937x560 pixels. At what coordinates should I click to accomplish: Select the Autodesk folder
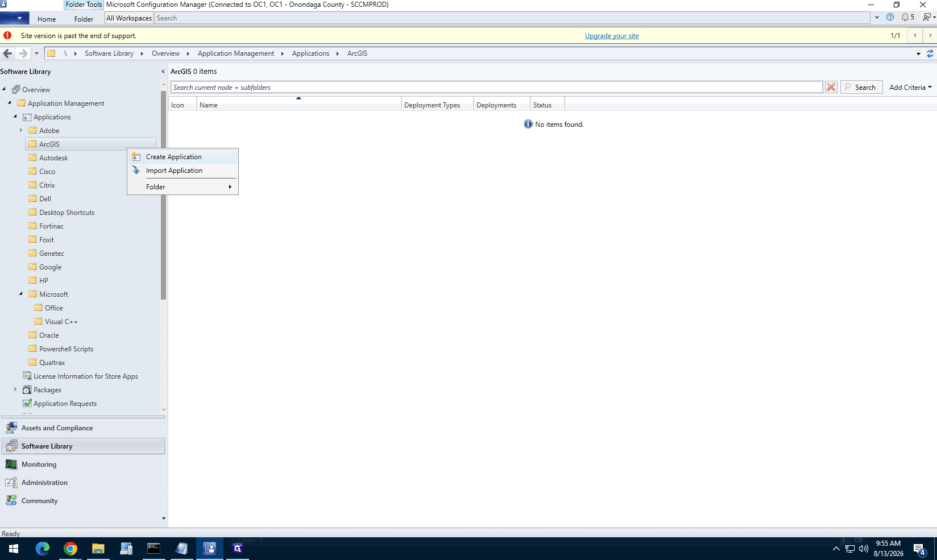click(53, 158)
